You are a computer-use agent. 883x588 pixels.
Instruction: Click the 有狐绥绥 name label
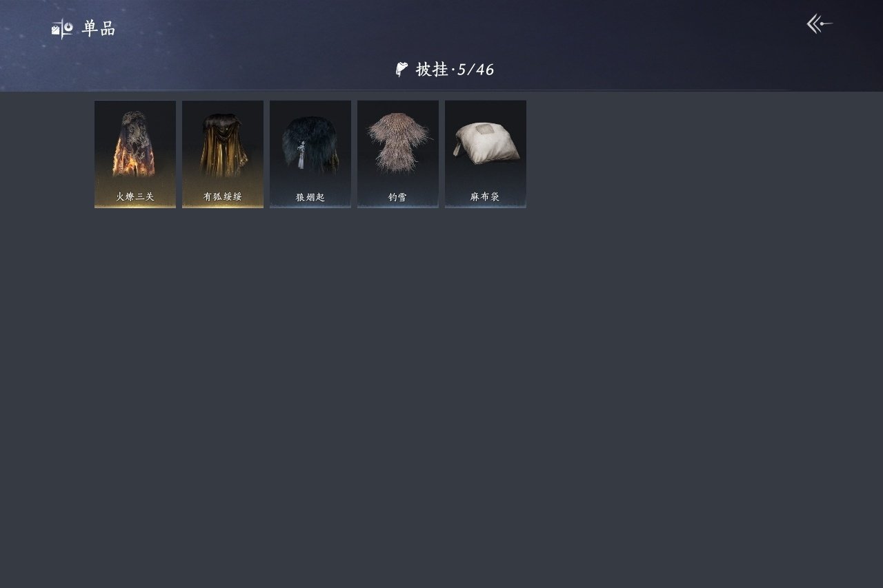223,196
